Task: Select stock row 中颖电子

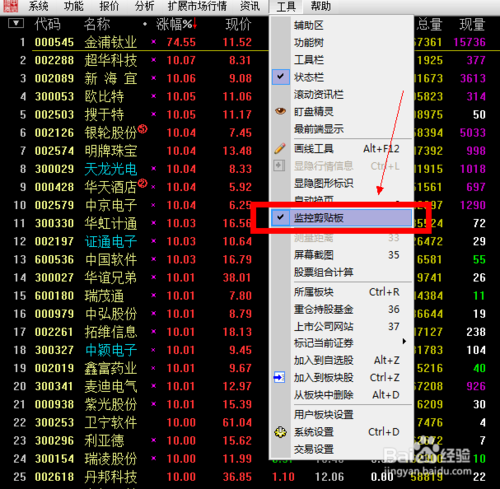Action: (110, 350)
